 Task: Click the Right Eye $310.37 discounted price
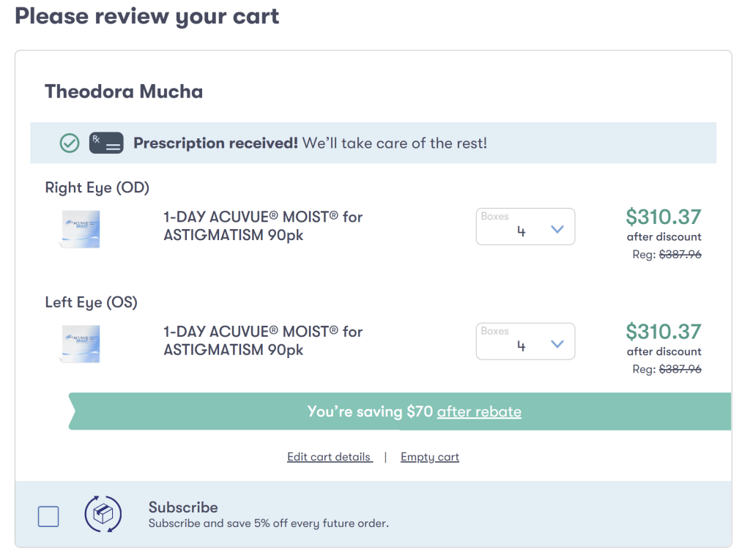coord(663,217)
